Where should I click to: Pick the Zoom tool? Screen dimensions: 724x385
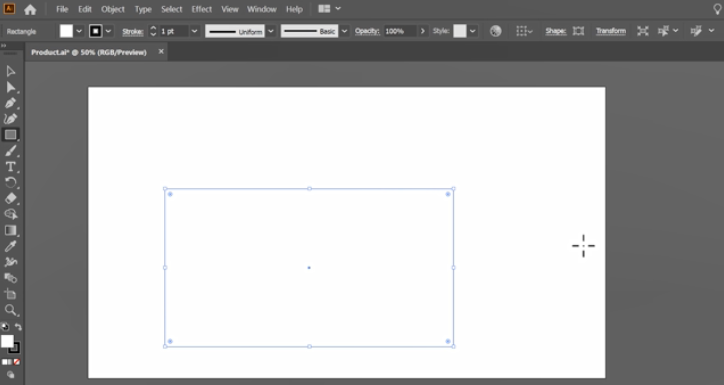10,310
